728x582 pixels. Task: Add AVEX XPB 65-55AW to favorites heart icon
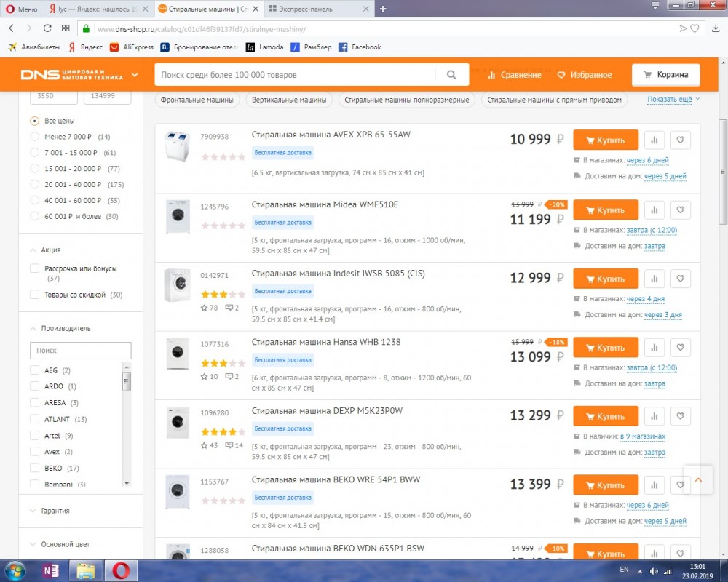click(680, 140)
